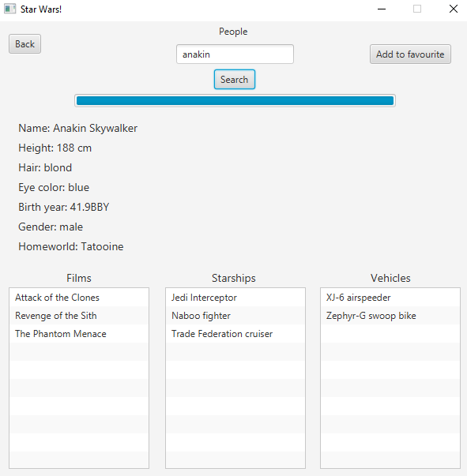Viewport: 467px width, 476px height.
Task: Click the Height: 188 cm label
Action: 55,148
